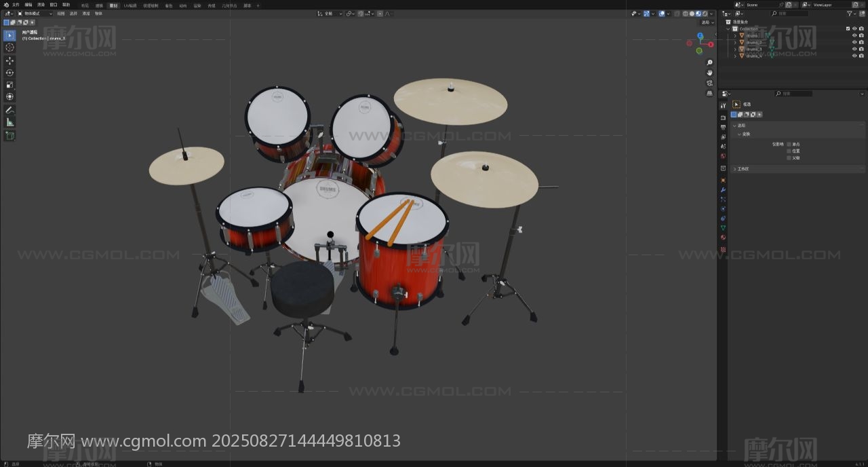The image size is (868, 467).
Task: Click the viewport zoom magnifier icon
Action: (x=709, y=62)
